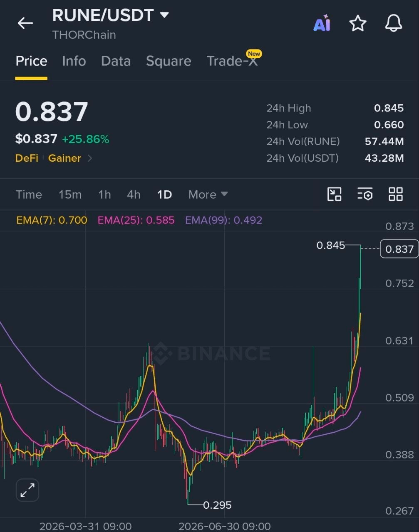Image resolution: width=419 pixels, height=532 pixels.
Task: Tap the 0.267 price axis label
Action: 399,511
